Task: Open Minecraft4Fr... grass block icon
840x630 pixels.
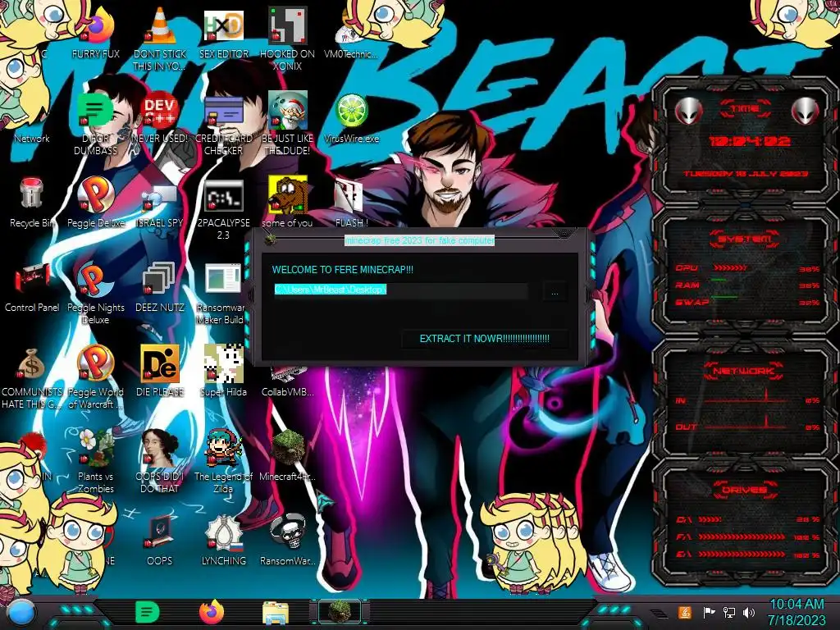Action: [x=288, y=448]
